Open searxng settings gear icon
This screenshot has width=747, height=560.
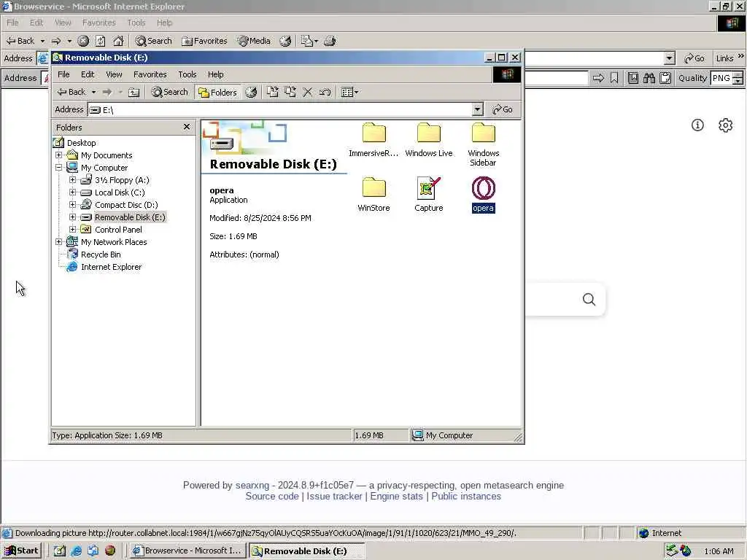tap(725, 125)
